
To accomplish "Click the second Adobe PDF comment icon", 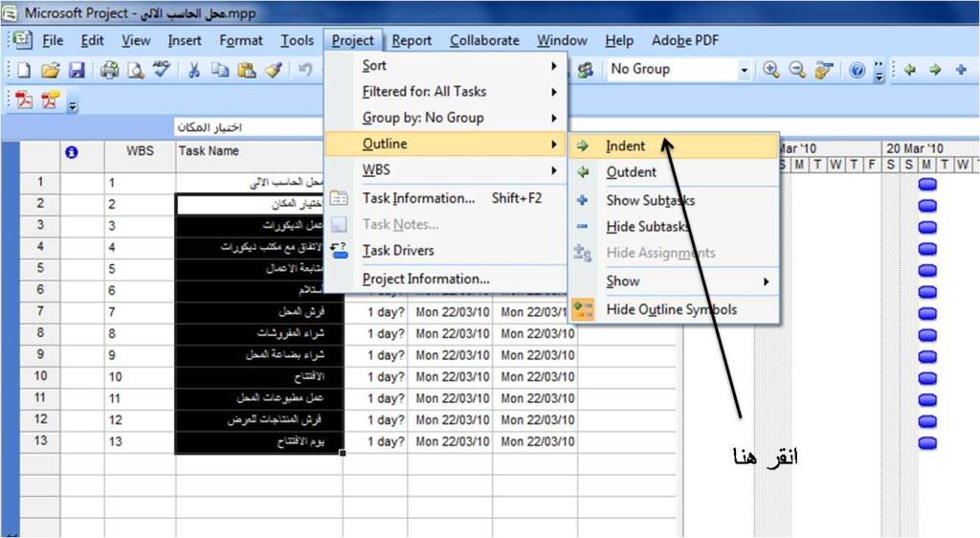I will (50, 100).
